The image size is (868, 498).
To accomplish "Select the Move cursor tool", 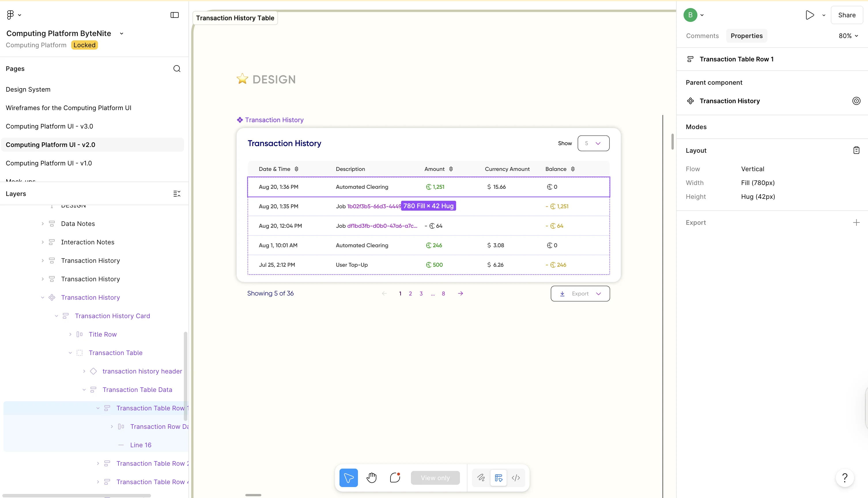I will (x=348, y=478).
